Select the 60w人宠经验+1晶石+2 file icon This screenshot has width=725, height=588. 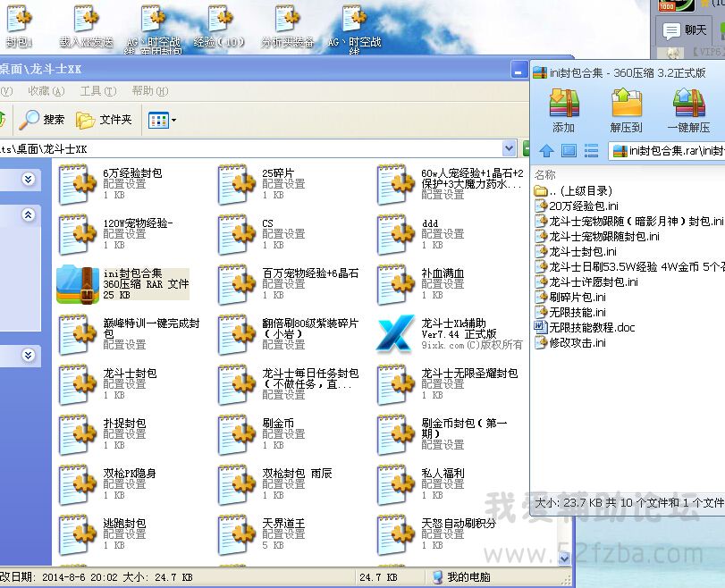(395, 184)
